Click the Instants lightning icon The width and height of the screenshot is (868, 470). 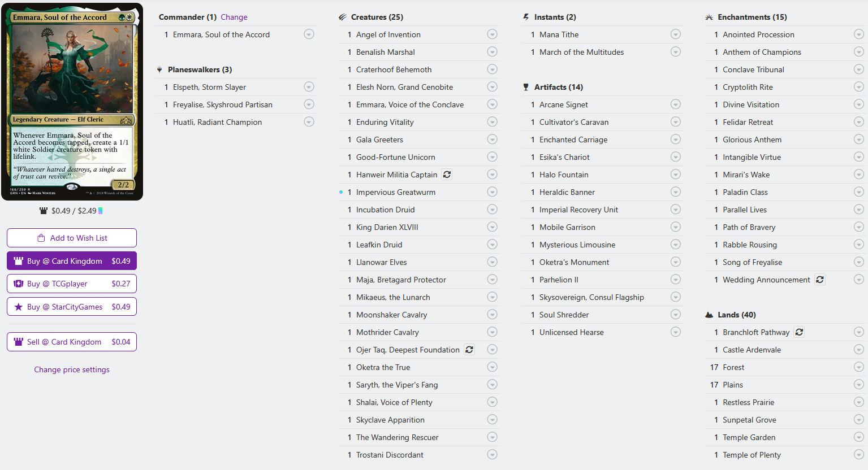coord(526,17)
